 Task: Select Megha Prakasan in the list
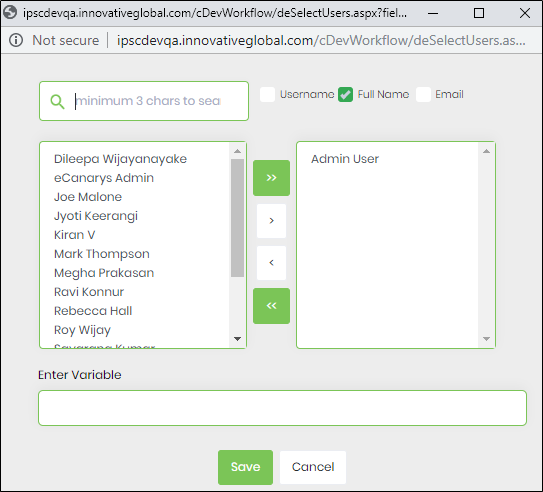tap(104, 273)
